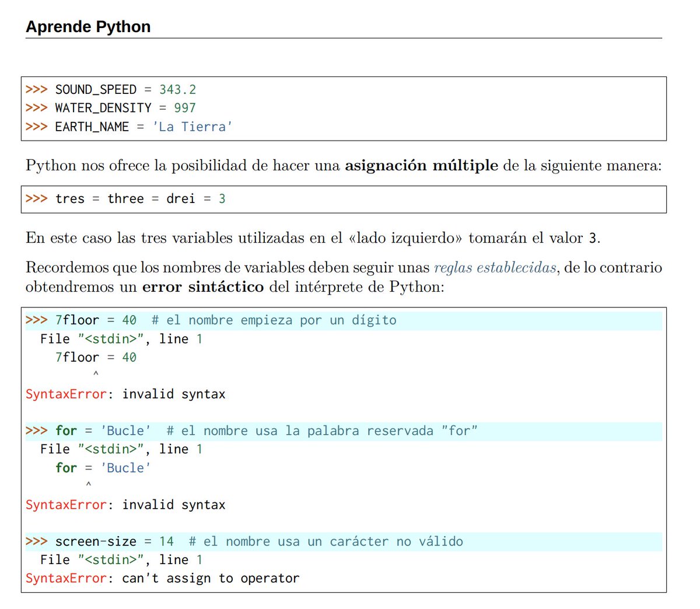Click comment '# el nombre usa la palabra reservada'
The image size is (700, 609).
pyautogui.click(x=322, y=431)
